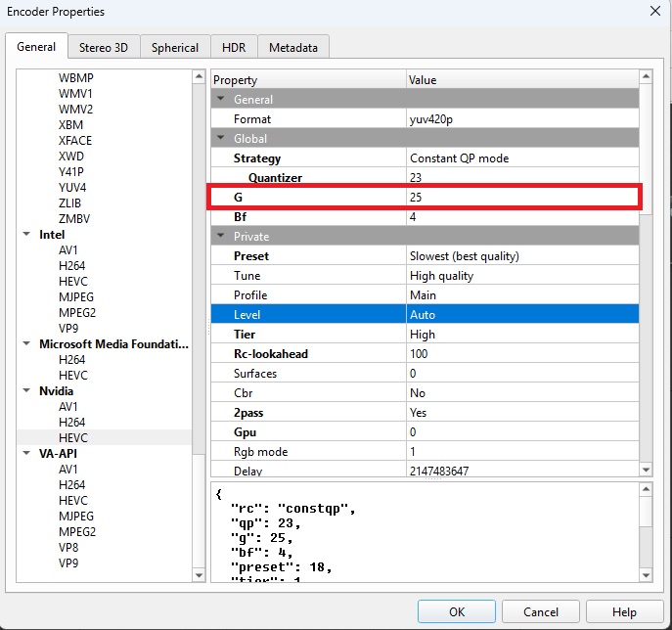Viewport: 672px width, 630px height.
Task: Collapse the VA-API encoder group
Action: pos(26,454)
